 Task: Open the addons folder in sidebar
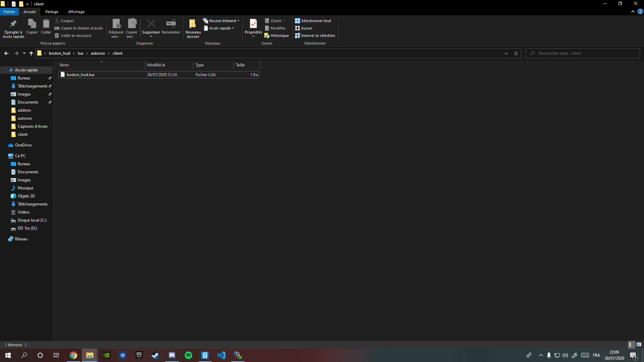[24, 110]
